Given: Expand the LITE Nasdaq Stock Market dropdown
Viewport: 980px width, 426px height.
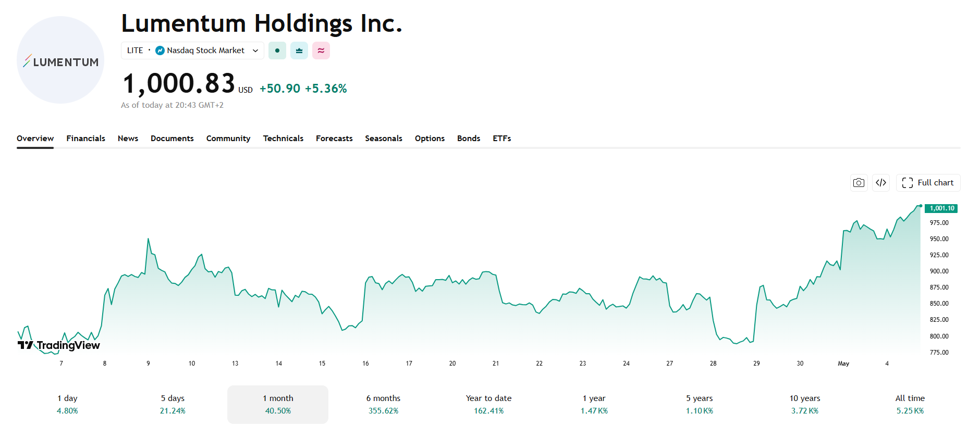Looking at the screenshot, I should [192, 51].
